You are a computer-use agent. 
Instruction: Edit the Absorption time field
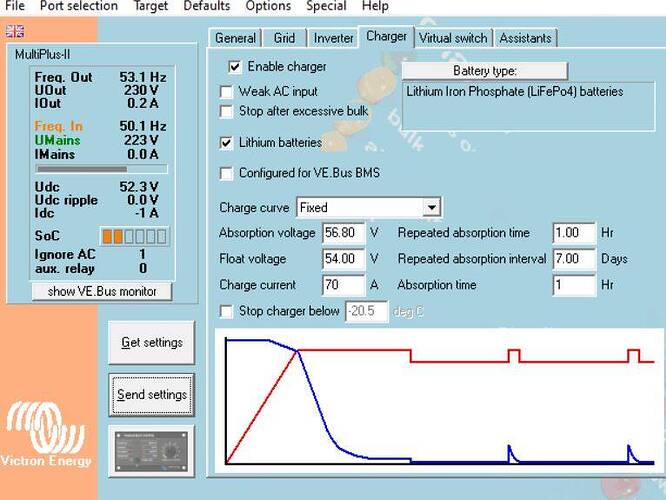[x=574, y=285]
